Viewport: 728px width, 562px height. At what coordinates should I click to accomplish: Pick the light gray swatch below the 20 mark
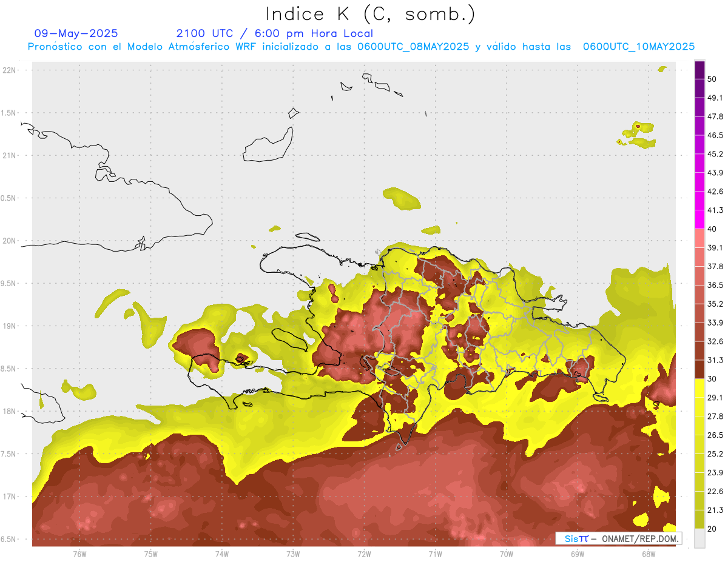(x=699, y=538)
